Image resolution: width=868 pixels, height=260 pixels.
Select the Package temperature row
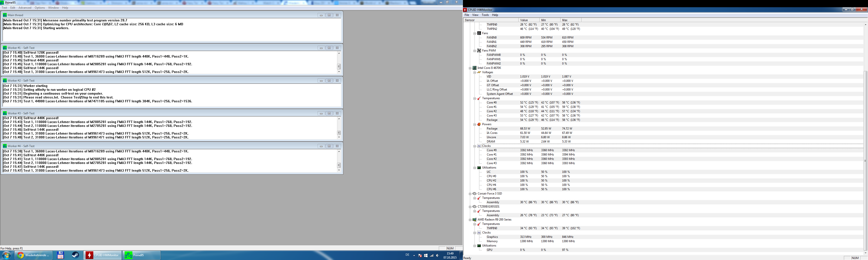pyautogui.click(x=492, y=120)
